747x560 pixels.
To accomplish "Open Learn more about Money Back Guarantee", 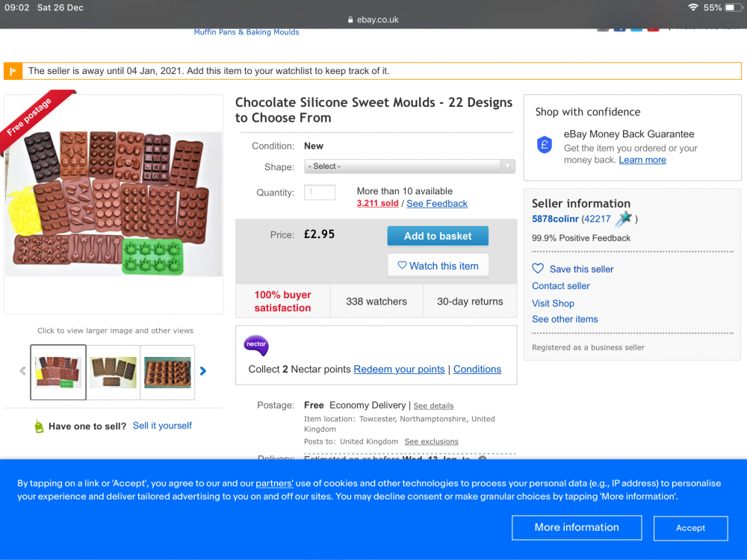I will click(642, 160).
